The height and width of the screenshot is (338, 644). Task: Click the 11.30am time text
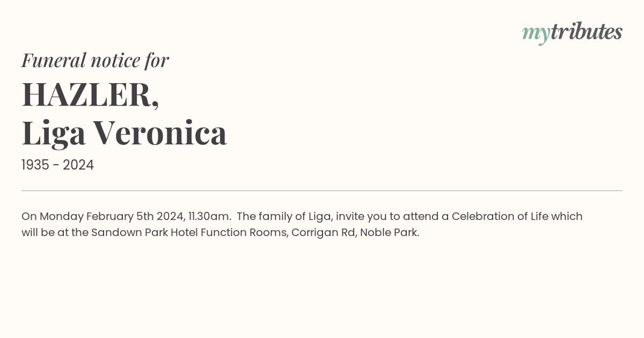pyautogui.click(x=209, y=217)
